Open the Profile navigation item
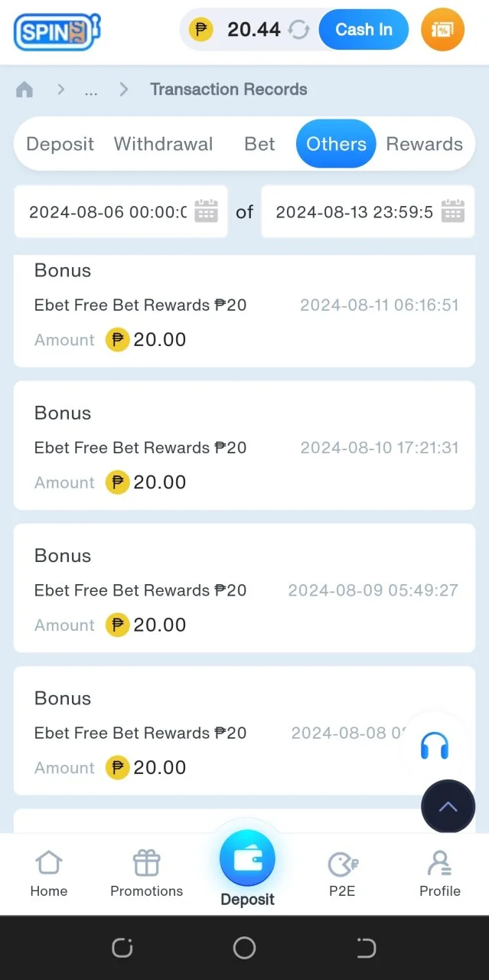 pyautogui.click(x=440, y=874)
